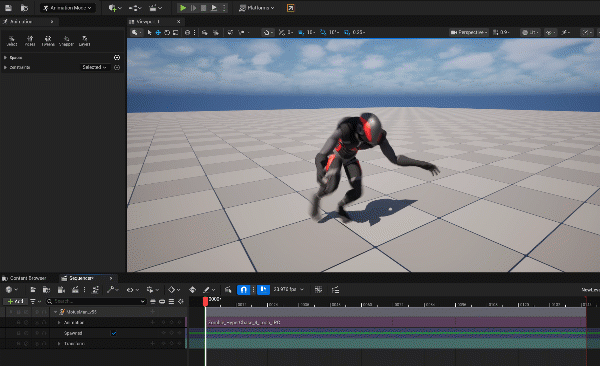Open the curve editor grid icon
600x366 pixels.
click(x=318, y=289)
